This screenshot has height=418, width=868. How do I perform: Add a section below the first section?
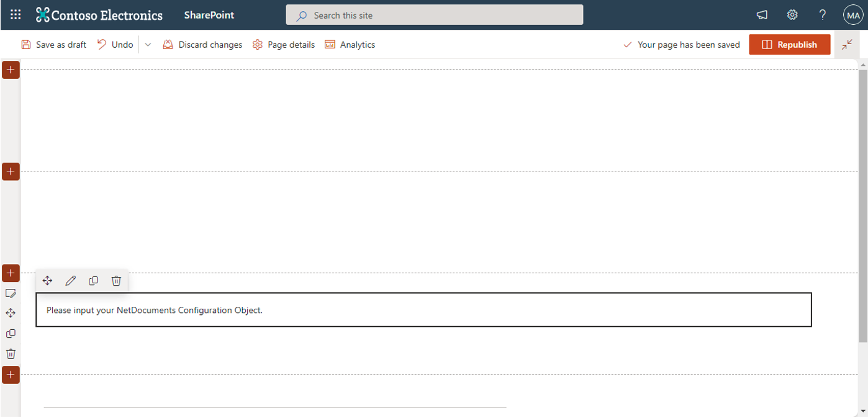tap(11, 171)
